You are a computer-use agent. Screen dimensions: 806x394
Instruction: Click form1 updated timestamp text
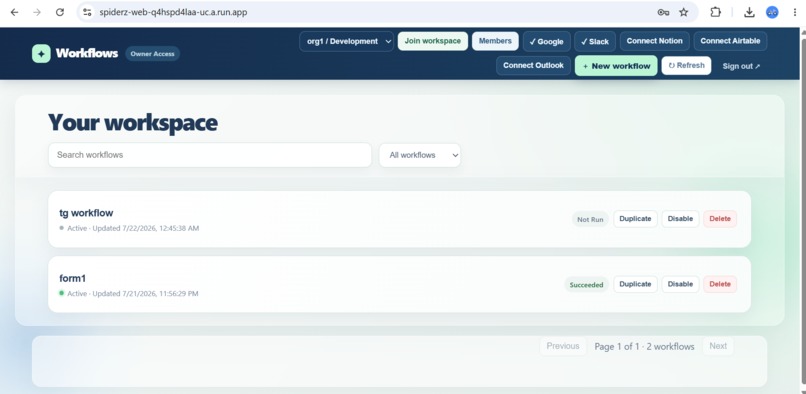(133, 294)
